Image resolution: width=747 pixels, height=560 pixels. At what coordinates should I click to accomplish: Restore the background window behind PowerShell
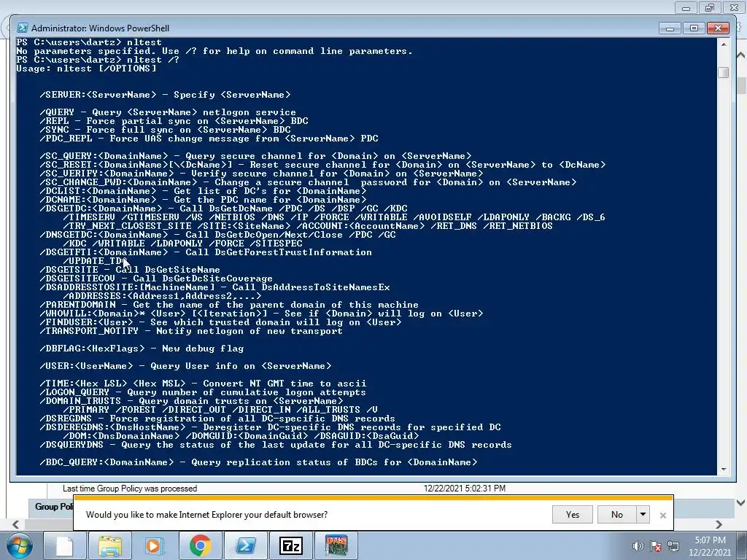pos(710,7)
